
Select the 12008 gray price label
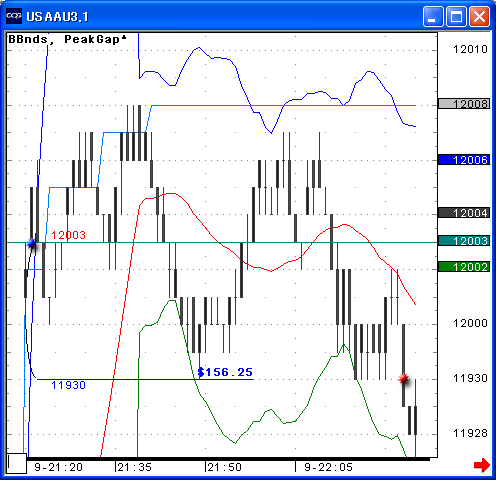click(464, 104)
